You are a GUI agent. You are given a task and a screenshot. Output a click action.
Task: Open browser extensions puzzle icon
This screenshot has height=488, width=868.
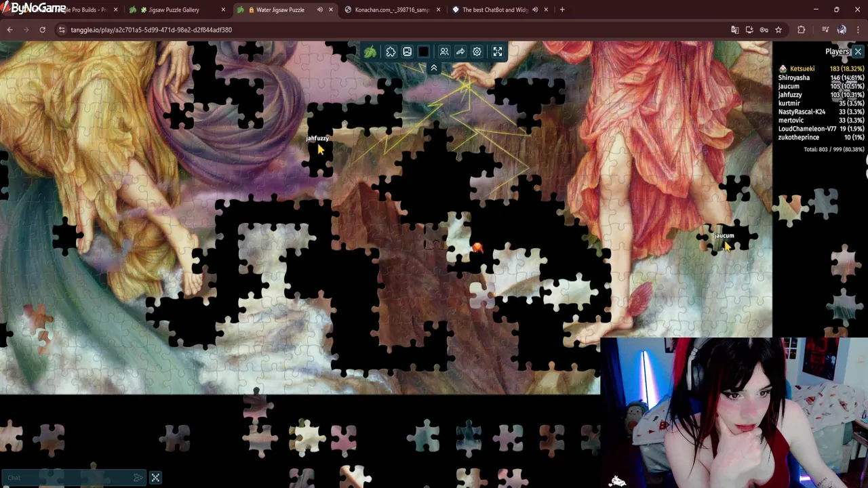point(802,30)
